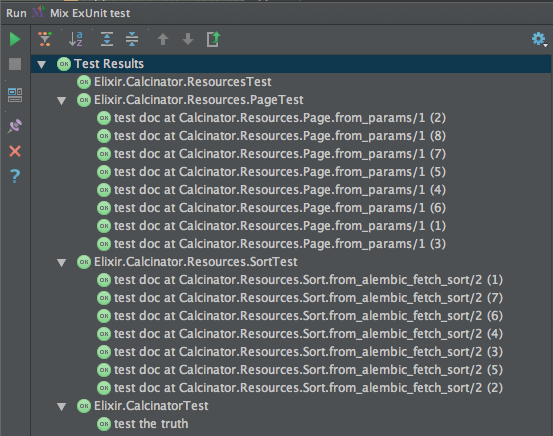The image size is (553, 436).
Task: Toggle sort alphabetically button
Action: click(76, 39)
